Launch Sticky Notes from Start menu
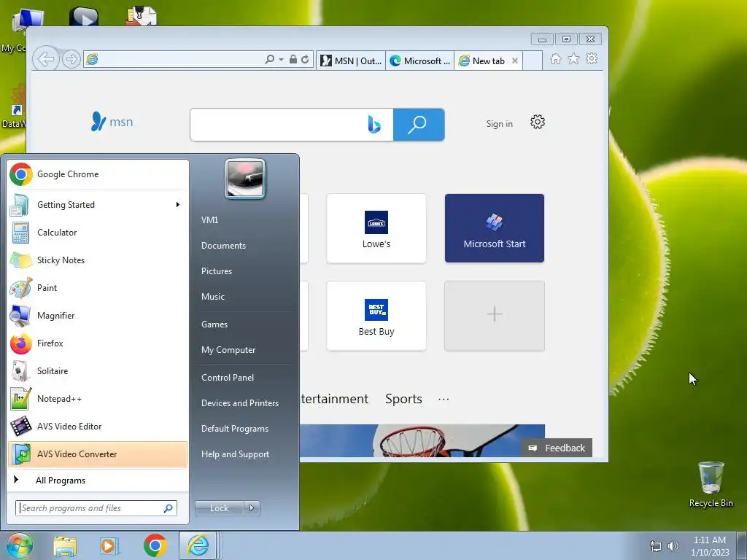Image resolution: width=747 pixels, height=560 pixels. [x=98, y=260]
